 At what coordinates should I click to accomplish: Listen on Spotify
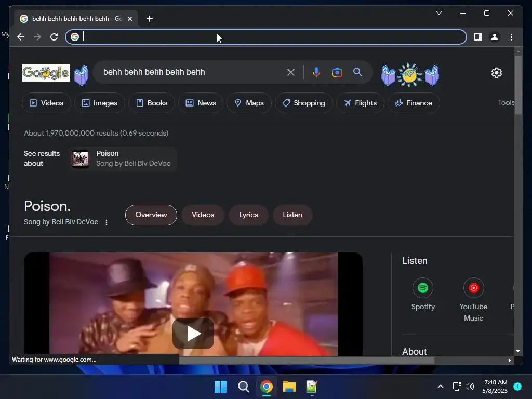coord(423,295)
